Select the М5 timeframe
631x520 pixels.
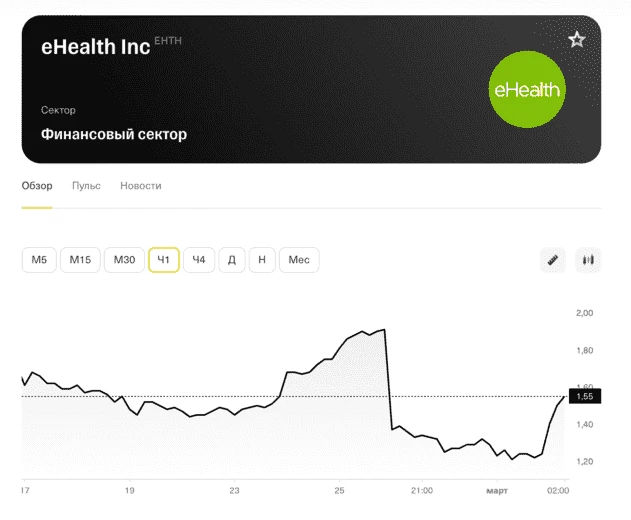[39, 260]
